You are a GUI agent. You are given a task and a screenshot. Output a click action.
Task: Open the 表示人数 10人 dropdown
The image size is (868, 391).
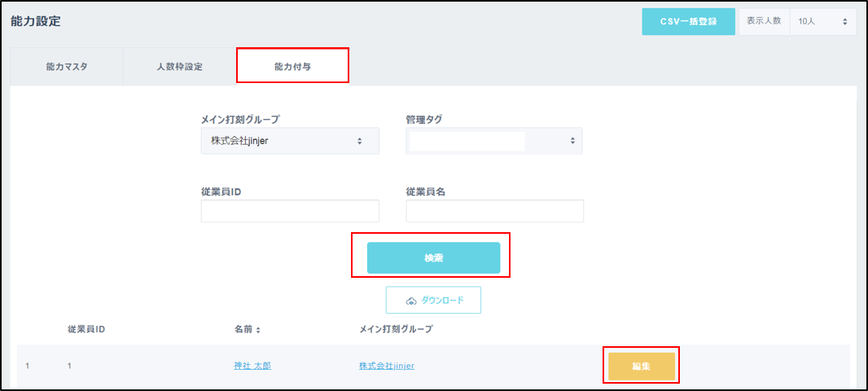click(x=822, y=21)
